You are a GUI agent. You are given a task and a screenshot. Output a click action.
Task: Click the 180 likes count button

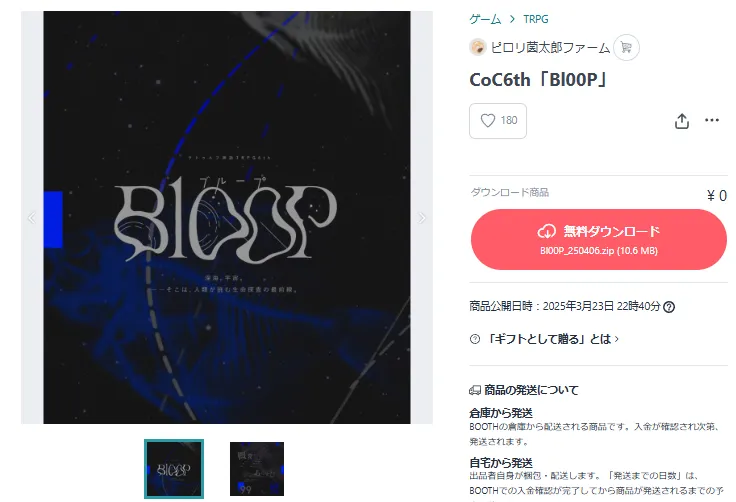tap(498, 121)
